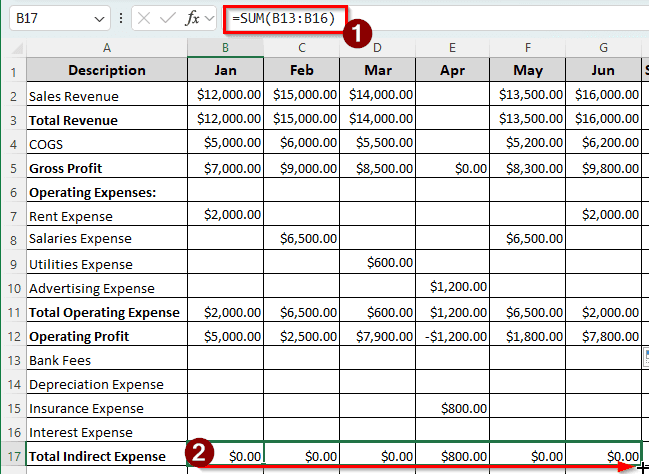The width and height of the screenshot is (649, 474).
Task: Click the Total Operating Expense label cell
Action: point(107,310)
